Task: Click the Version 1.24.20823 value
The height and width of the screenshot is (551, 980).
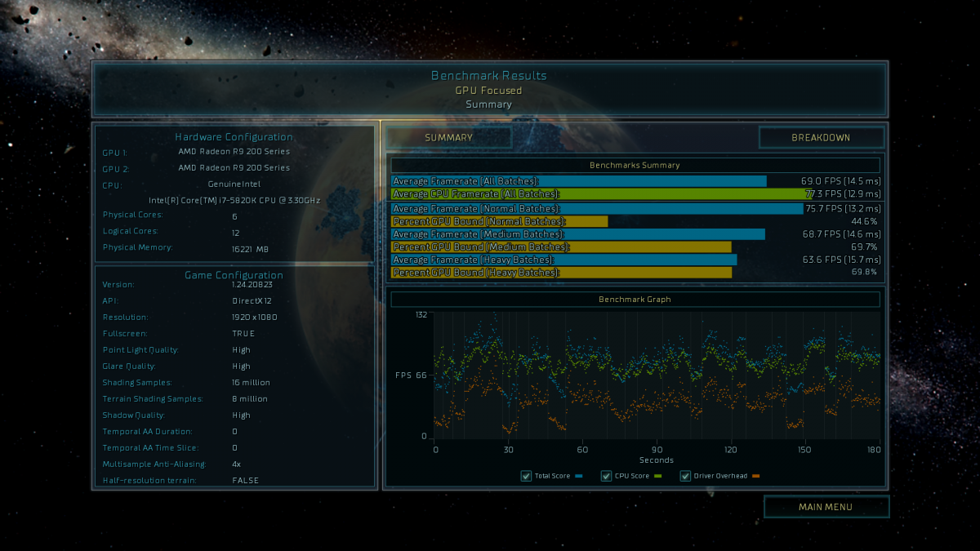Action: coord(254,285)
